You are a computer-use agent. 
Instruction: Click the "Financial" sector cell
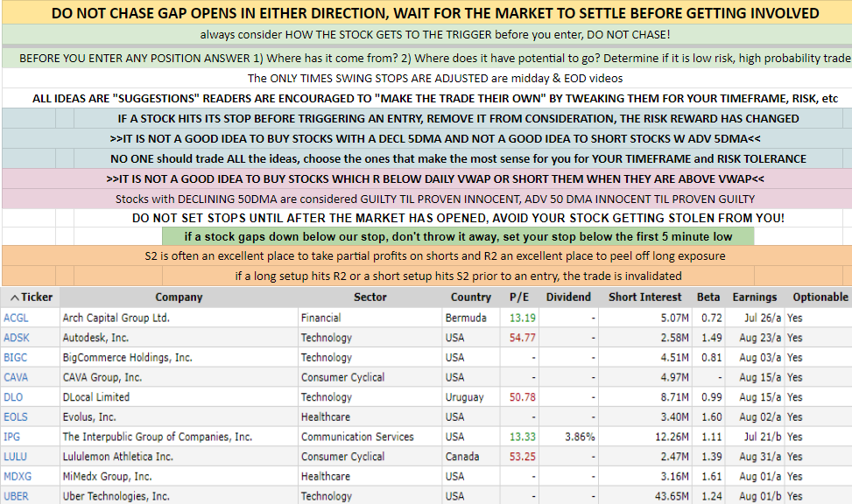click(x=321, y=318)
